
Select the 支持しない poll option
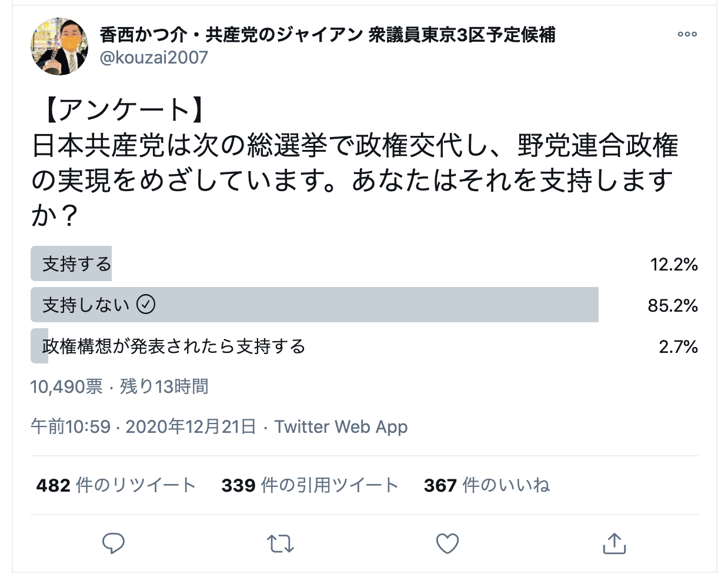click(86, 305)
